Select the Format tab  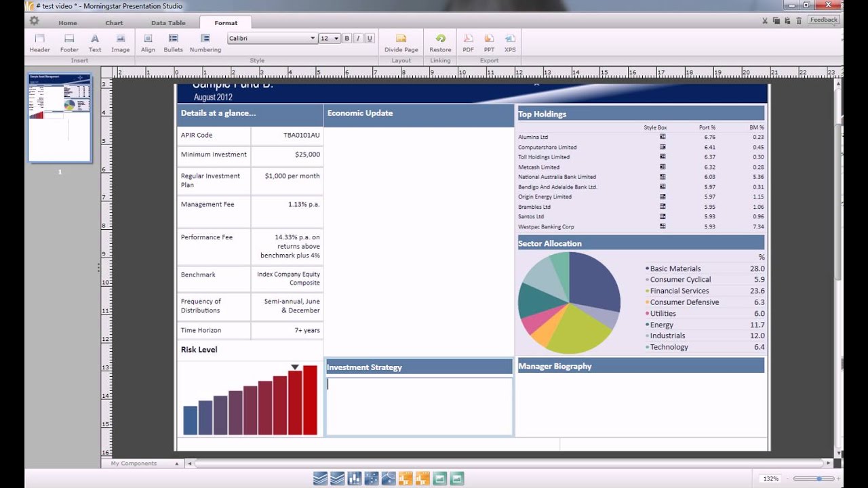(x=226, y=23)
